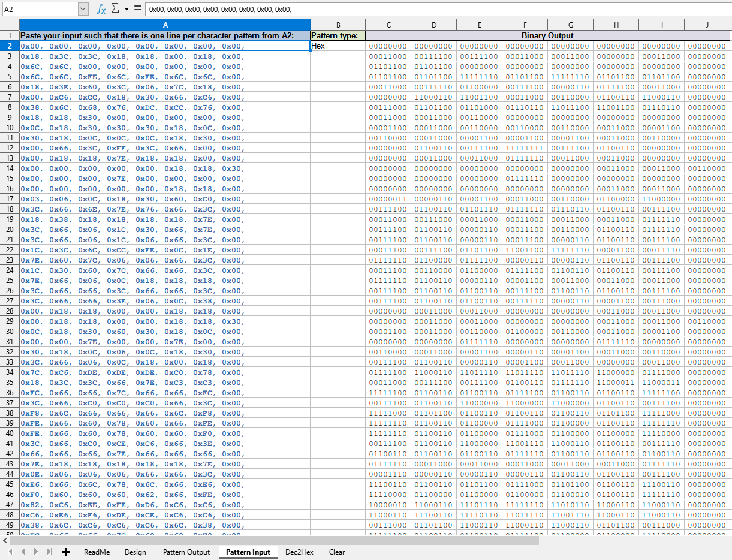Select the cell showing 01101110
This screenshot has height=560, width=732.
pos(480,209)
